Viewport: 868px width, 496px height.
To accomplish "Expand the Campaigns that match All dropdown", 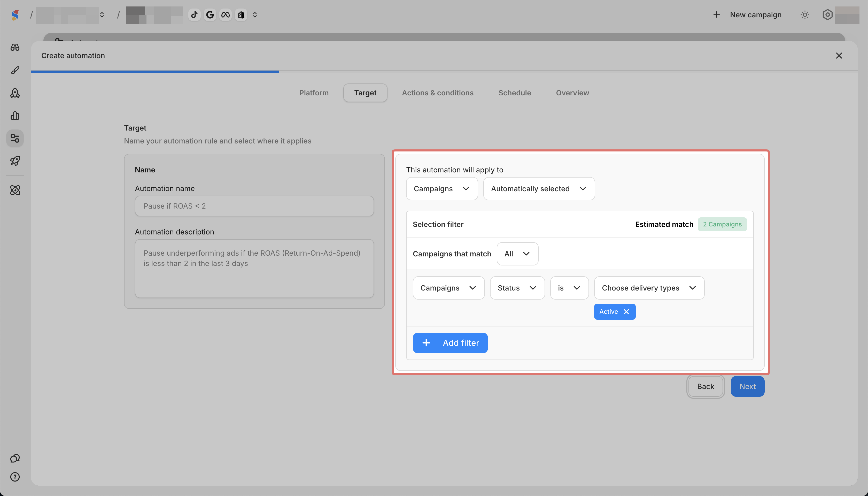I will pyautogui.click(x=517, y=254).
